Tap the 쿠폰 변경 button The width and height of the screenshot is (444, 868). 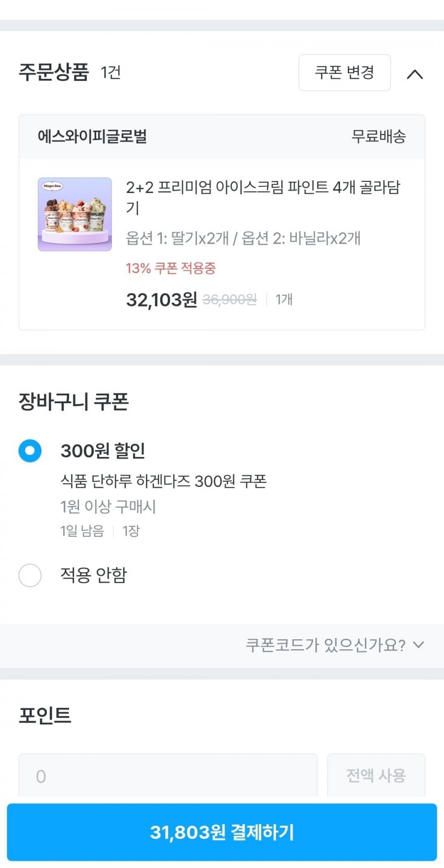tap(344, 72)
